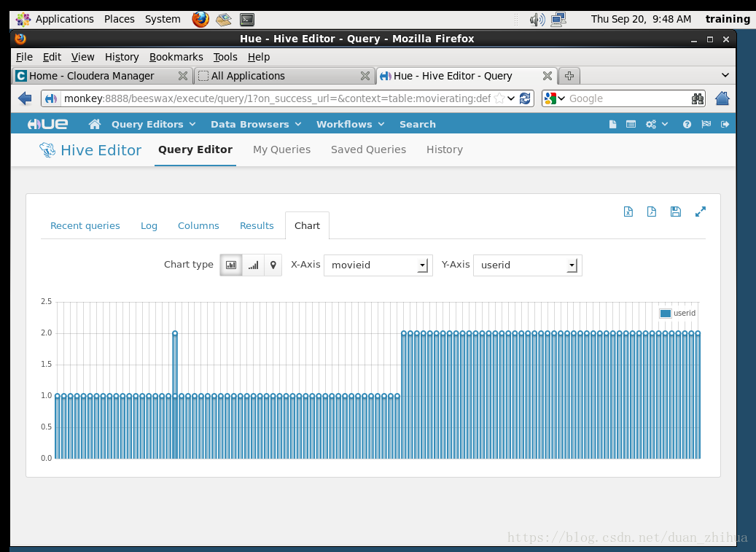
Task: Open a new tab with plus button
Action: pyautogui.click(x=569, y=76)
